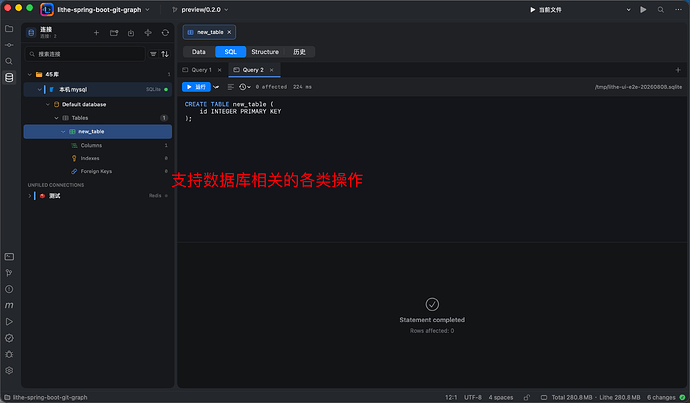Add a new query tab

coord(678,70)
